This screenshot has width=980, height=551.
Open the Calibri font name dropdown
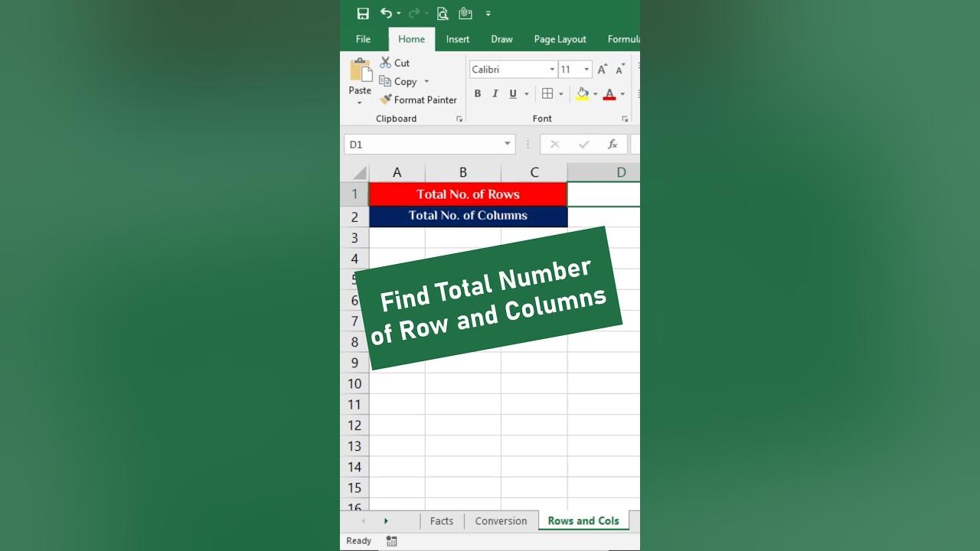point(552,70)
